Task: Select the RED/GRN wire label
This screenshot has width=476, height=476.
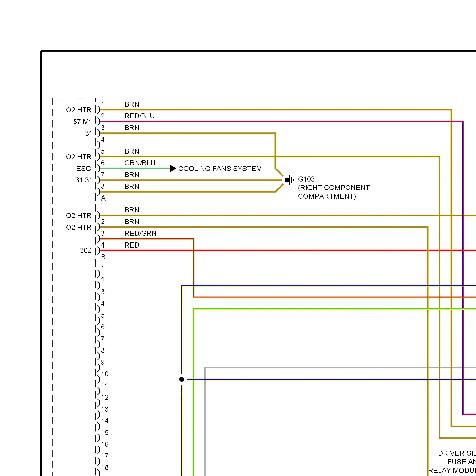Action: pos(141,233)
